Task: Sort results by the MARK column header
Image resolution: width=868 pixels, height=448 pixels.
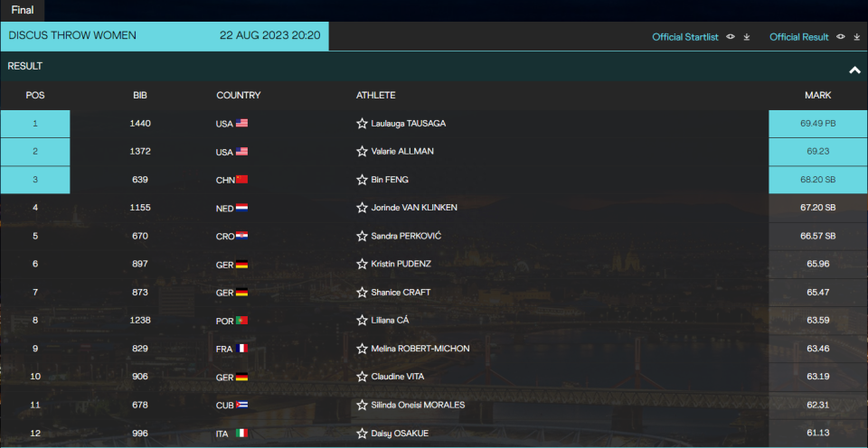Action: tap(817, 96)
